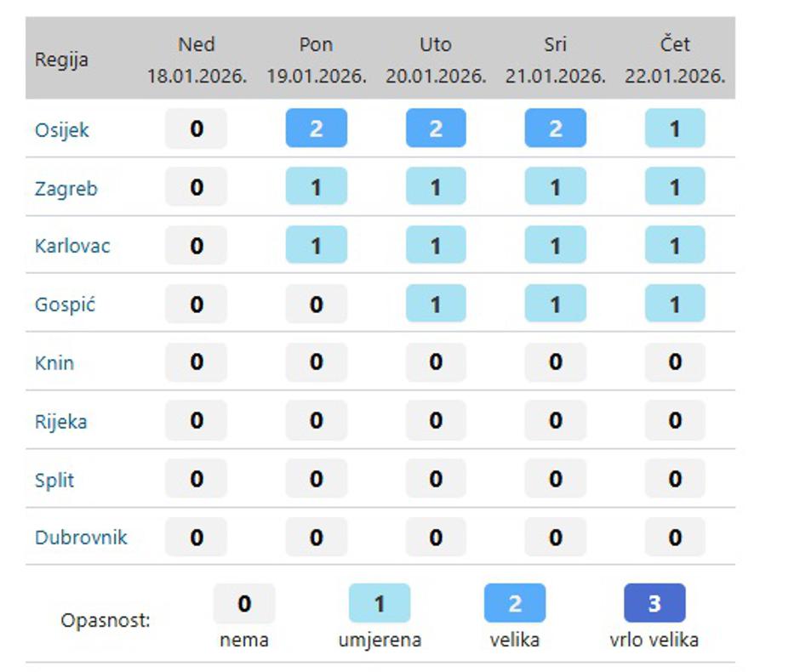The width and height of the screenshot is (800, 672).
Task: Click the 'Ned 18.01.2026.' column header
Action: pyautogui.click(x=197, y=60)
